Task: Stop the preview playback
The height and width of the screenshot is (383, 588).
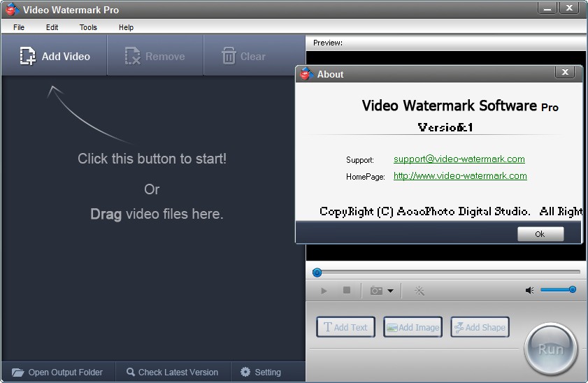Action: tap(347, 291)
